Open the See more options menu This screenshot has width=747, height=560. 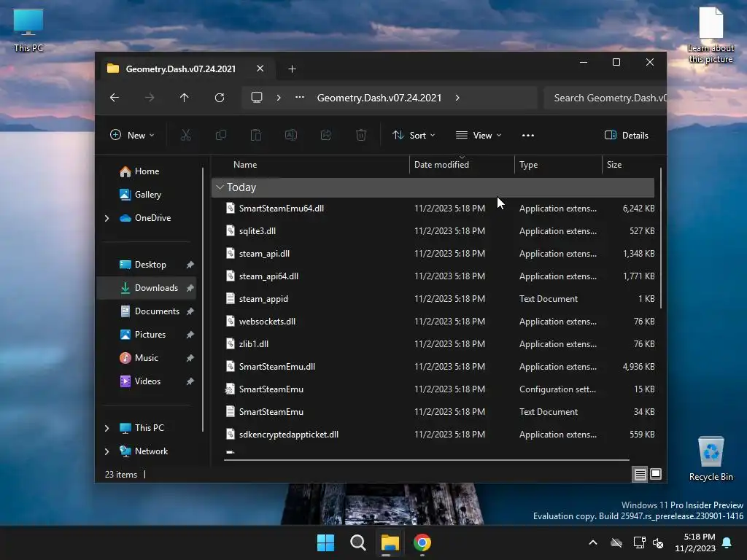(528, 135)
